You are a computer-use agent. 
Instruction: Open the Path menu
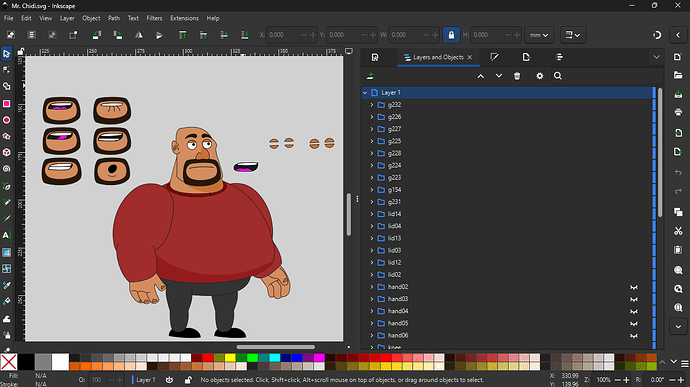(114, 18)
